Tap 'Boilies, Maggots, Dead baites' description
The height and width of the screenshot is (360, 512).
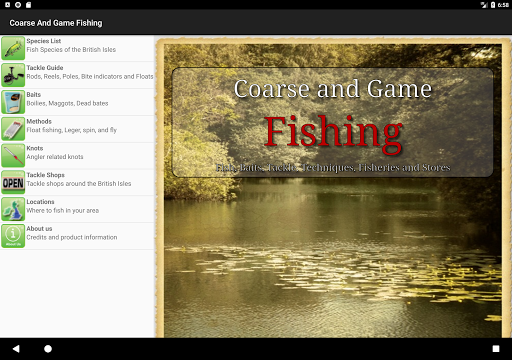[67, 103]
